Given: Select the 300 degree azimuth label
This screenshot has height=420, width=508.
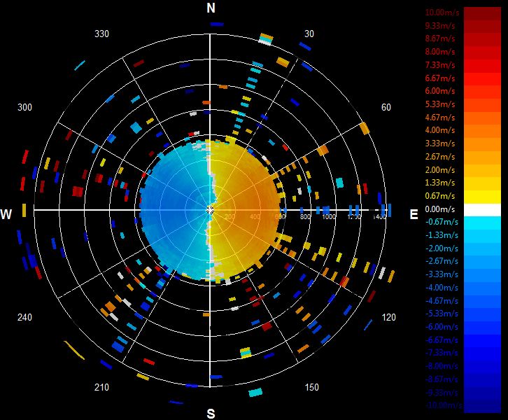Looking at the screenshot, I should coord(24,107).
